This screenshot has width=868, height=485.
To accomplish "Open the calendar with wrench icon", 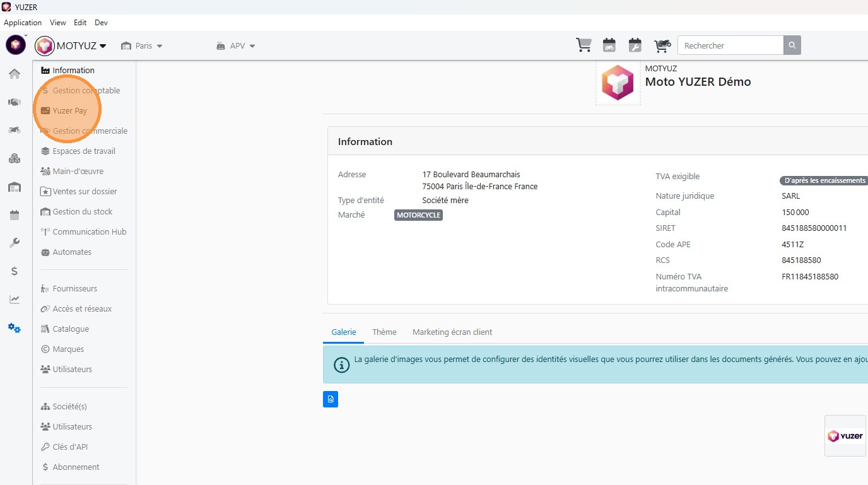I will pyautogui.click(x=635, y=45).
